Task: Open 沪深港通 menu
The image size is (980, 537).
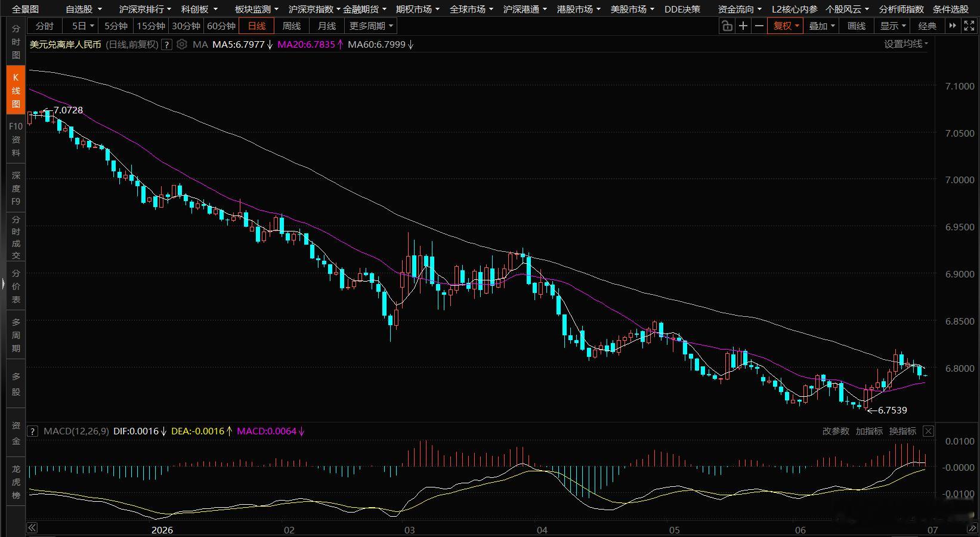Action: pos(525,9)
